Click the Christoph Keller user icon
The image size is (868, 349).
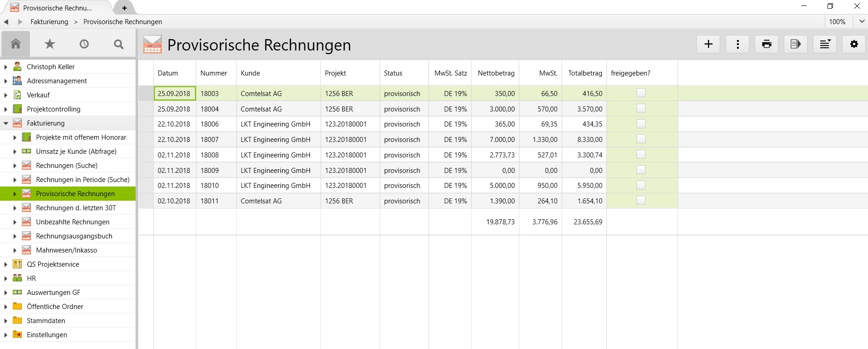[x=17, y=66]
